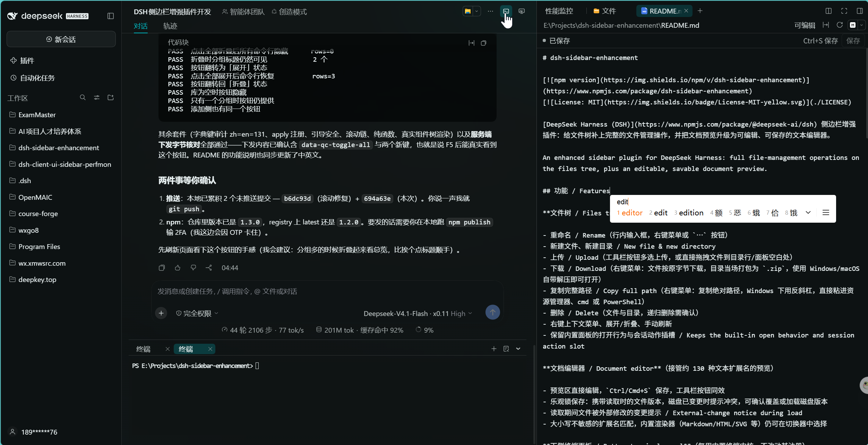Click the 保存 save button
868x445 pixels.
[853, 41]
